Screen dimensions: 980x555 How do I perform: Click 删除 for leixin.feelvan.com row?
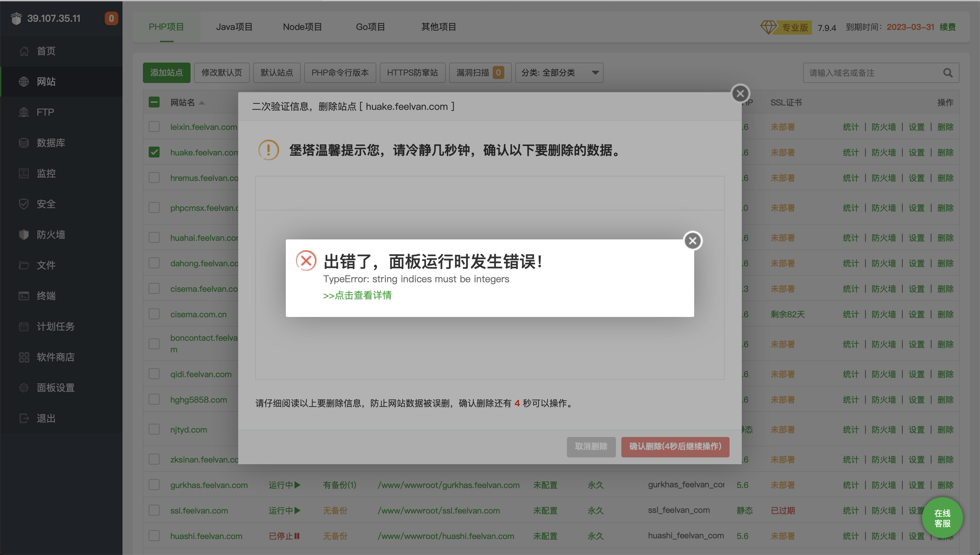[x=945, y=127]
